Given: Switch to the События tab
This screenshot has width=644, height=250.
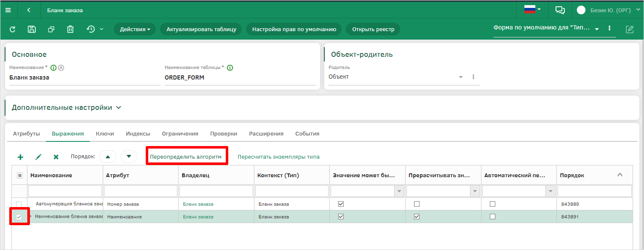Looking at the screenshot, I should pyautogui.click(x=307, y=133).
